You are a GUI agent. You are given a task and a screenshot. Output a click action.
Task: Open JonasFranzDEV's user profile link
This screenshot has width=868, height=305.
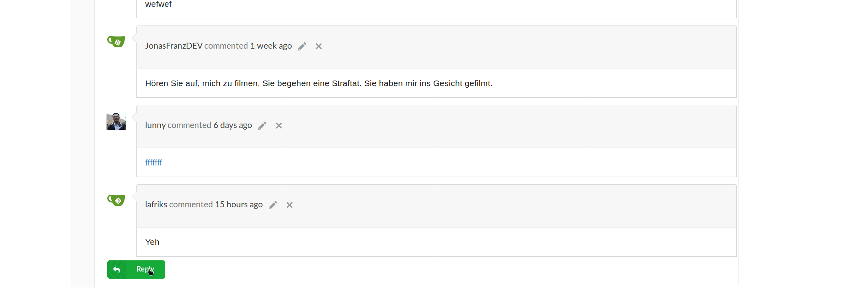click(174, 45)
